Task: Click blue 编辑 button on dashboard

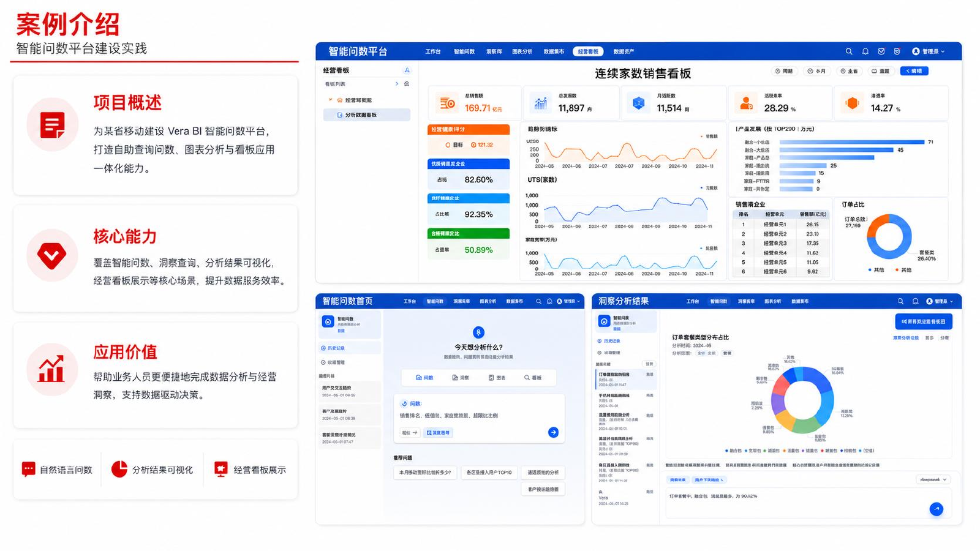Action: (914, 71)
